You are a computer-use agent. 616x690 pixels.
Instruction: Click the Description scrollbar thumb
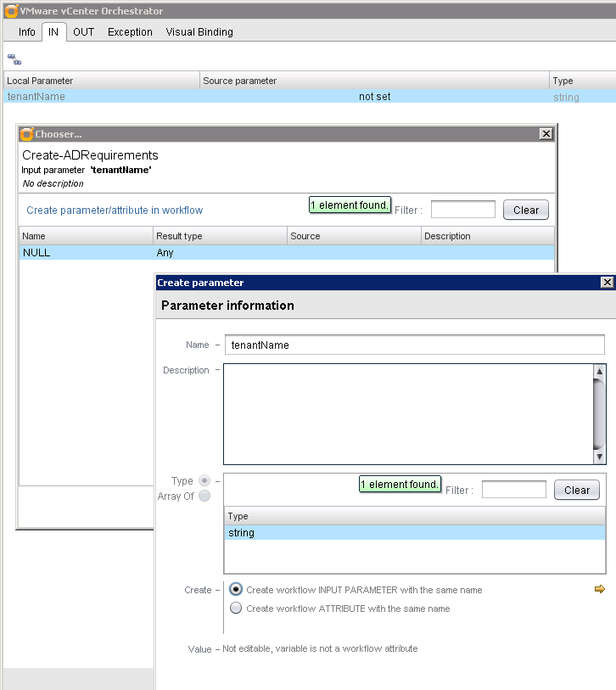tap(599, 413)
